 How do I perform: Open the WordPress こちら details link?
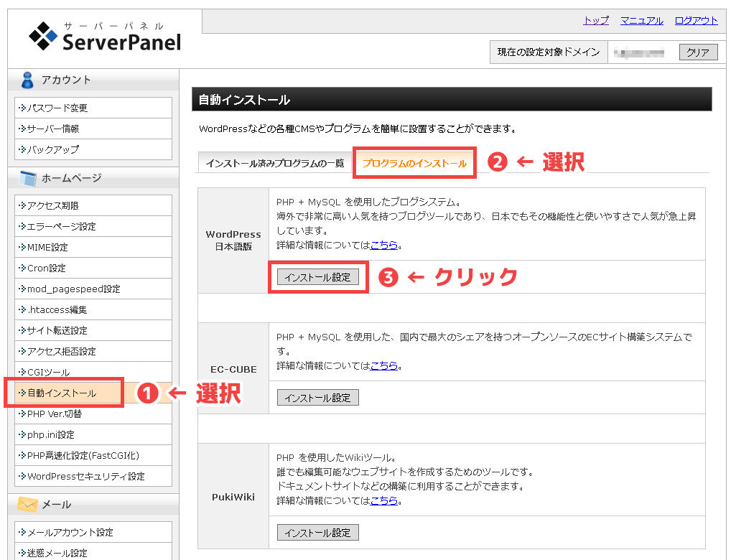(384, 245)
